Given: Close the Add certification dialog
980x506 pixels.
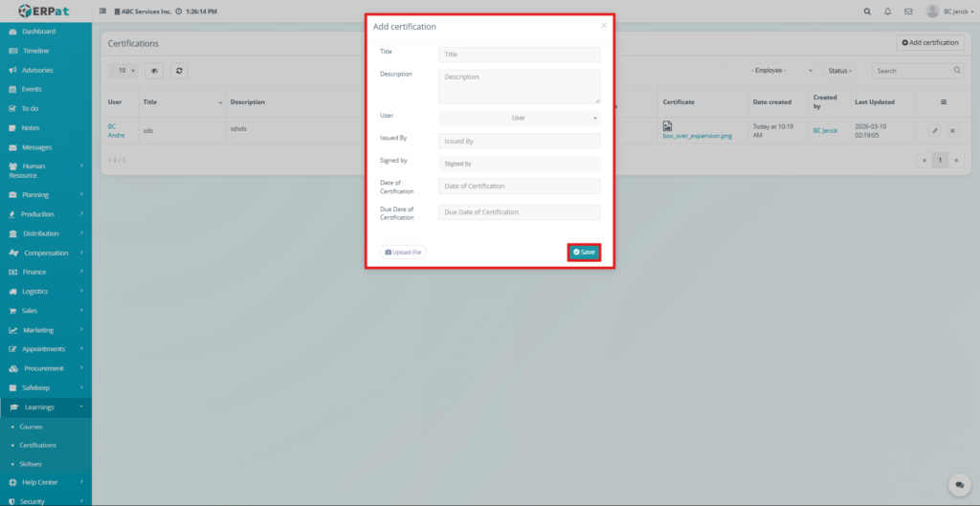Looking at the screenshot, I should pyautogui.click(x=603, y=26).
